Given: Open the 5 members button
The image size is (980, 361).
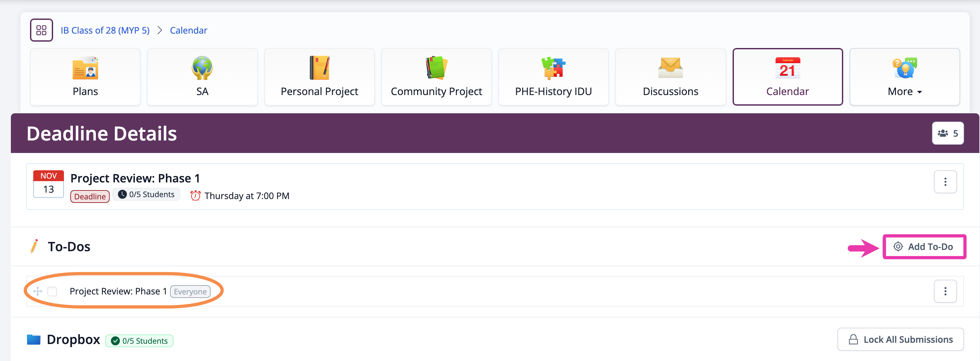Looking at the screenshot, I should 947,133.
